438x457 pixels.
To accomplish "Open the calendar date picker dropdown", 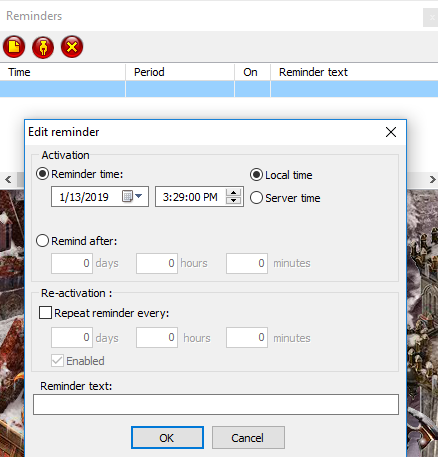I will point(132,196).
